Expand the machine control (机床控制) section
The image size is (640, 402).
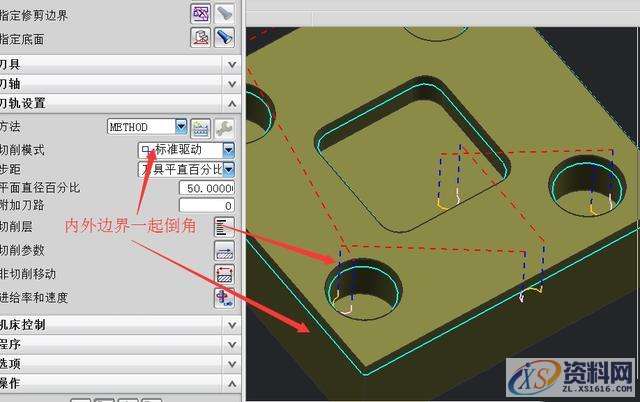coord(118,325)
